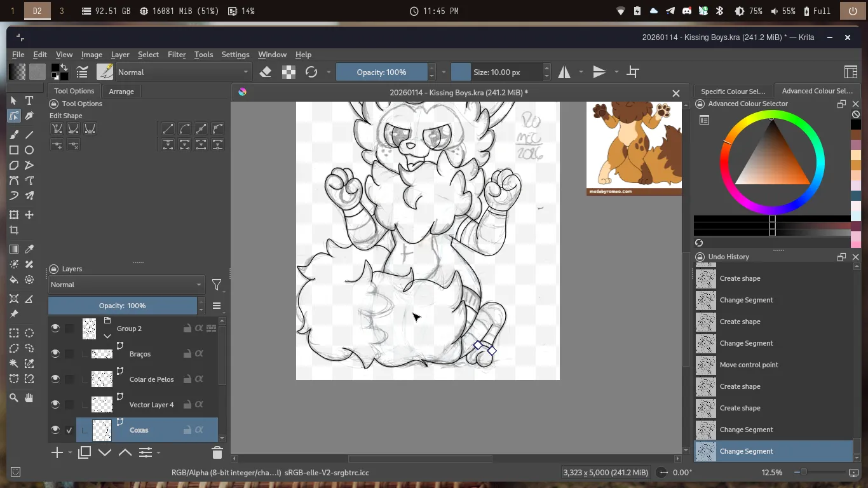Screen dimensions: 868x488
Task: Select the Freehand Brush tool
Action: [14, 135]
